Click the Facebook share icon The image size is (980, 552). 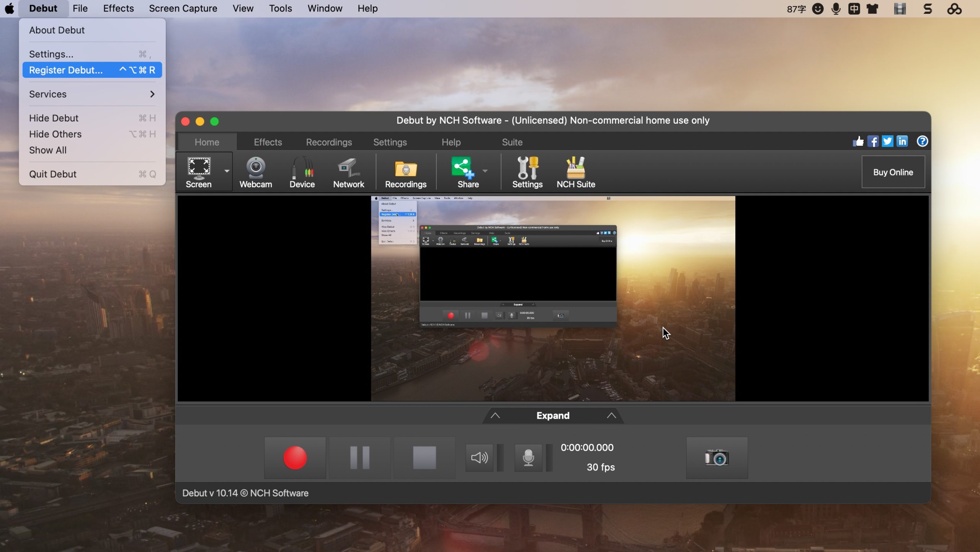pos(873,141)
